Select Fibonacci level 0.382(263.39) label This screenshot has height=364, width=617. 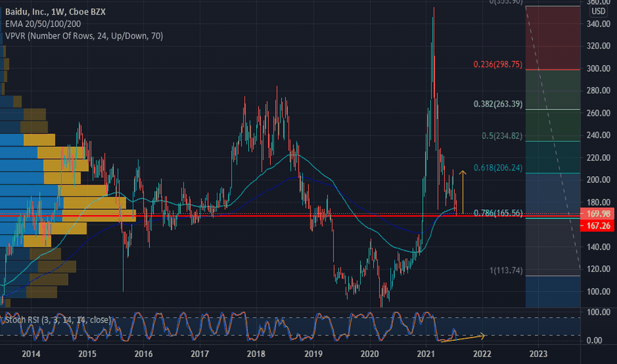498,104
